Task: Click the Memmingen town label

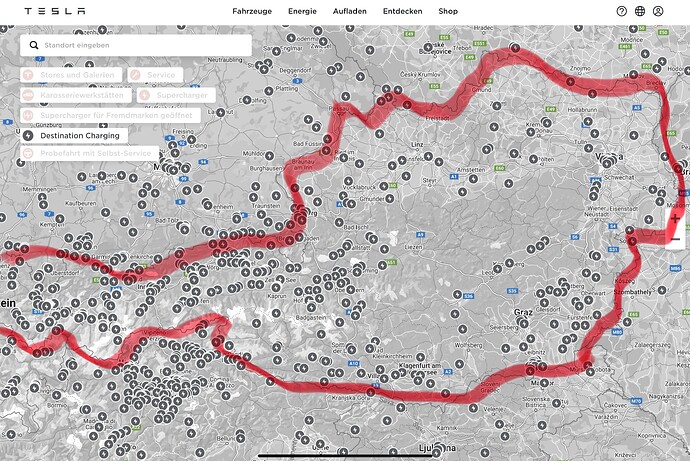Action: [x=39, y=189]
